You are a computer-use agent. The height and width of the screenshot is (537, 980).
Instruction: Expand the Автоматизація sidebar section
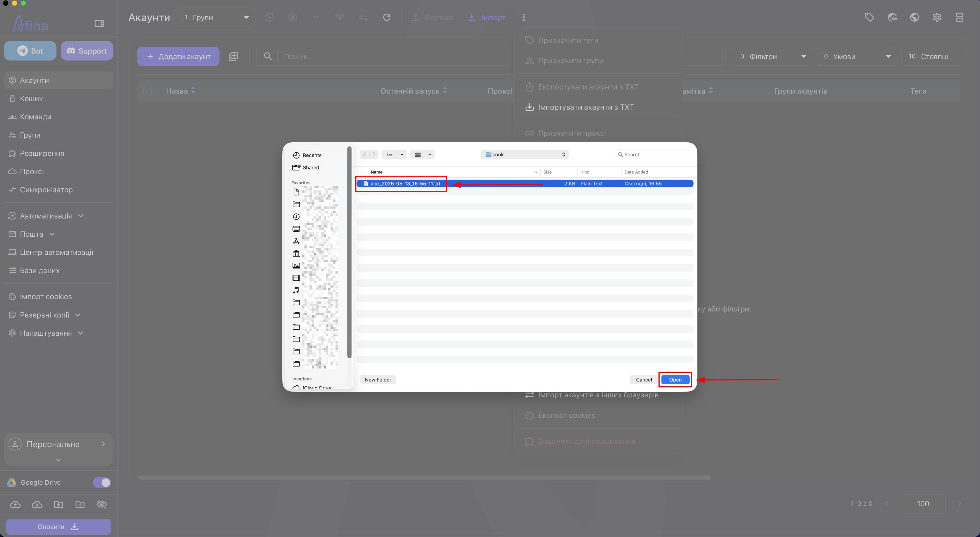[81, 216]
